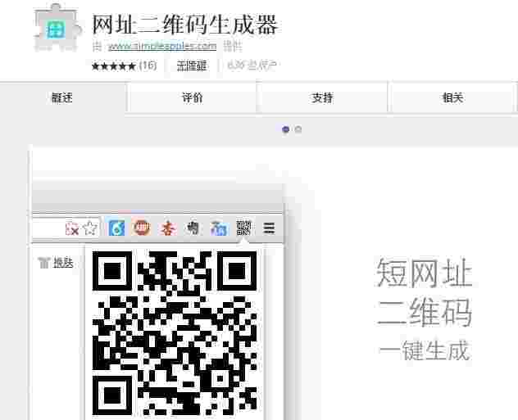Switch to the 概述 tab
518x420 pixels.
pyautogui.click(x=62, y=97)
